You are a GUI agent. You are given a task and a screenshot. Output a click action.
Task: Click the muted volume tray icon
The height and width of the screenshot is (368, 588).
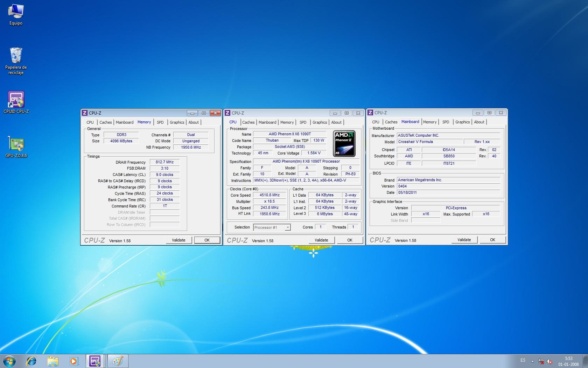[549, 361]
